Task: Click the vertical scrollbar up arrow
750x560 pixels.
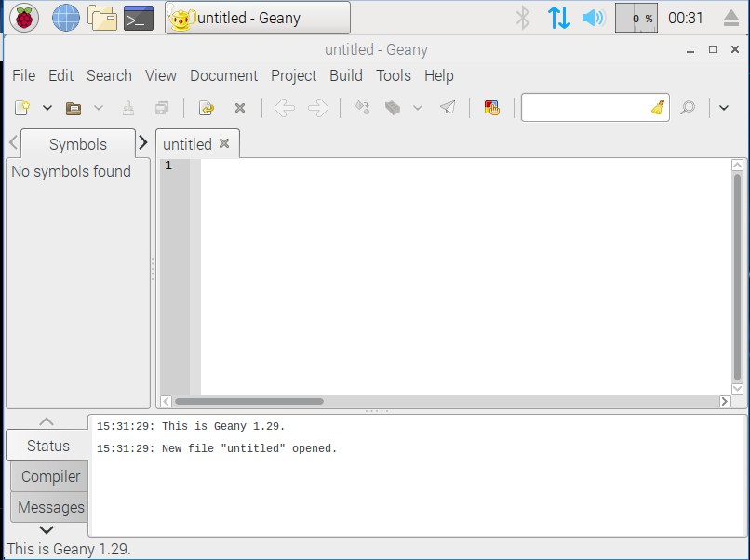Action: tap(737, 166)
